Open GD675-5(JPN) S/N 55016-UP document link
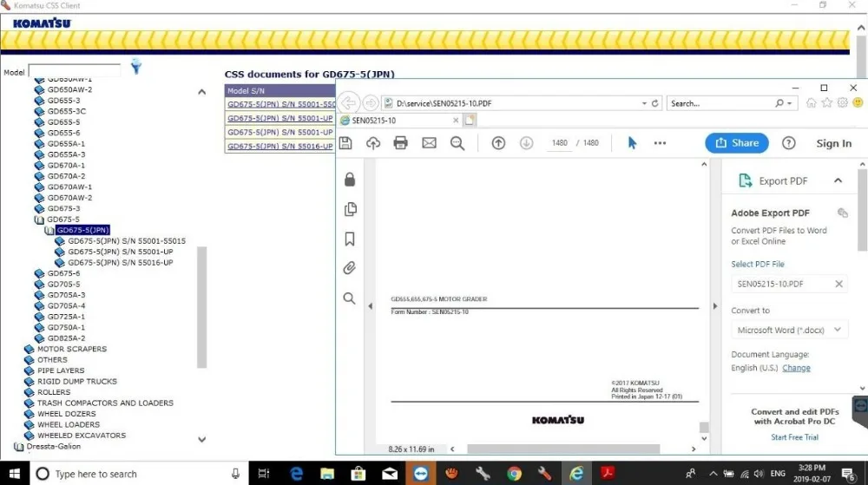 [280, 146]
